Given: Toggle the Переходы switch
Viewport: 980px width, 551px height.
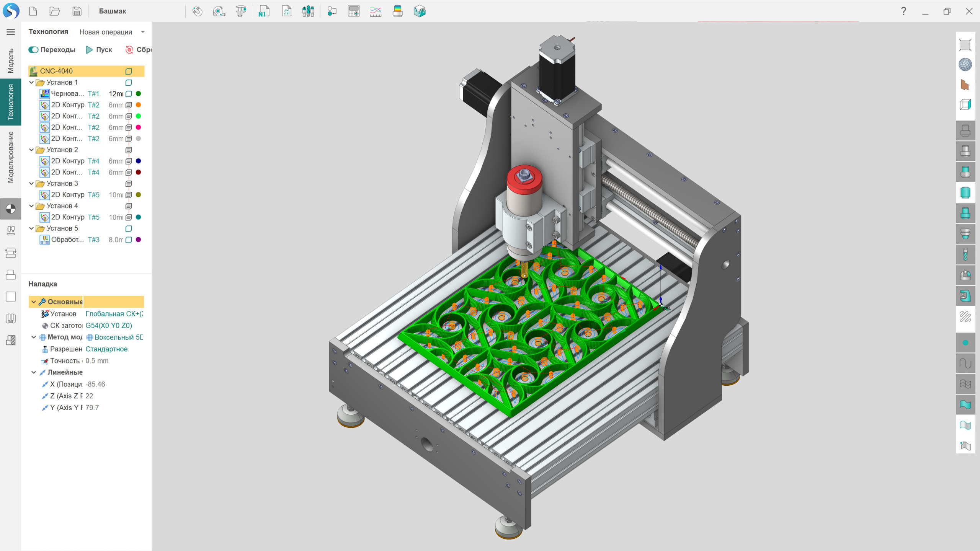Looking at the screenshot, I should click(x=34, y=50).
